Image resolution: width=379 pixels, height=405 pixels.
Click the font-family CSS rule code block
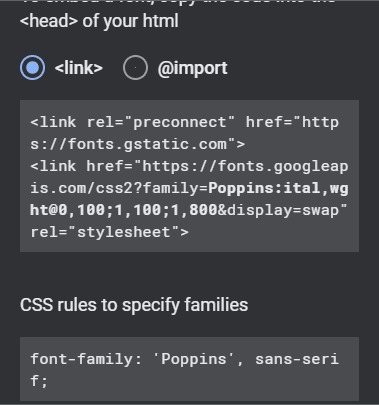point(189,369)
